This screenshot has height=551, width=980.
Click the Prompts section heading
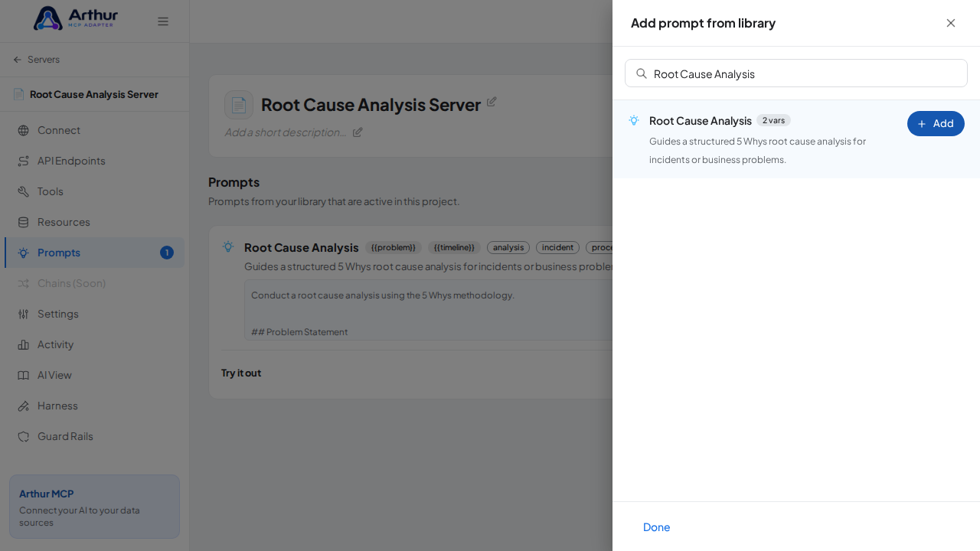(x=234, y=182)
